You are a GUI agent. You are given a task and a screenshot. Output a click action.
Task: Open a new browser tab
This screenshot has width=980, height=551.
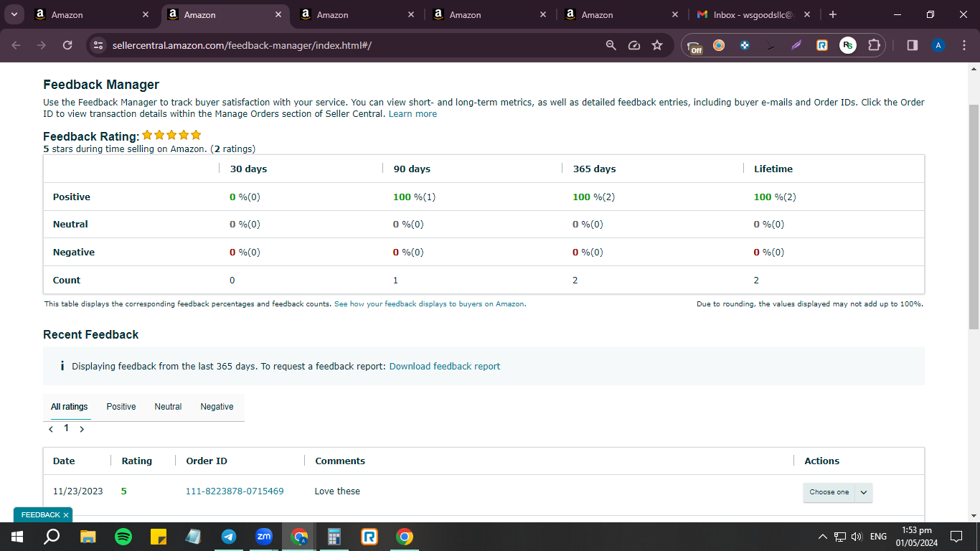[x=832, y=14]
